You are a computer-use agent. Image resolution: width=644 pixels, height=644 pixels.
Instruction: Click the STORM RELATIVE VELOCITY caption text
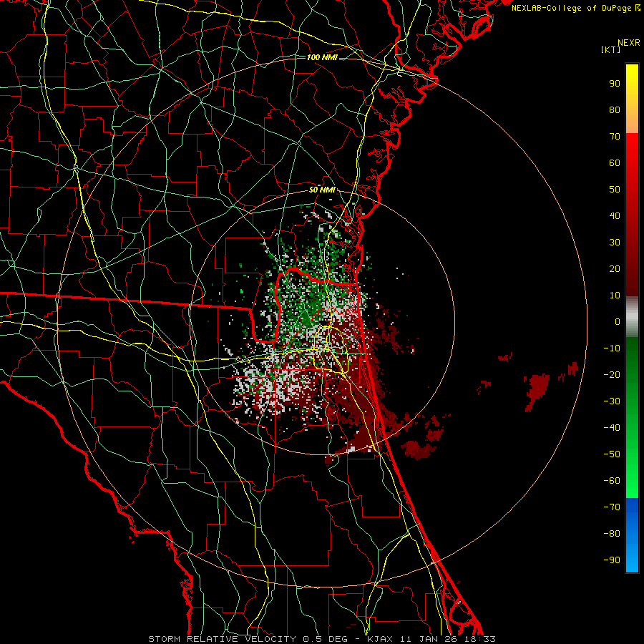coord(222,639)
